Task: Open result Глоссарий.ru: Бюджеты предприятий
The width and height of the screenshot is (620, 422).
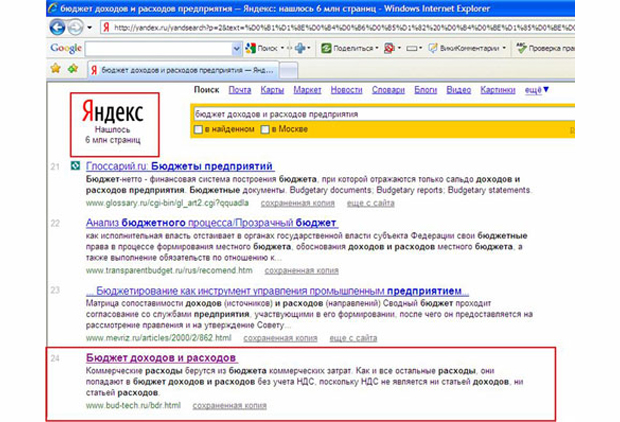Action: coord(180,166)
